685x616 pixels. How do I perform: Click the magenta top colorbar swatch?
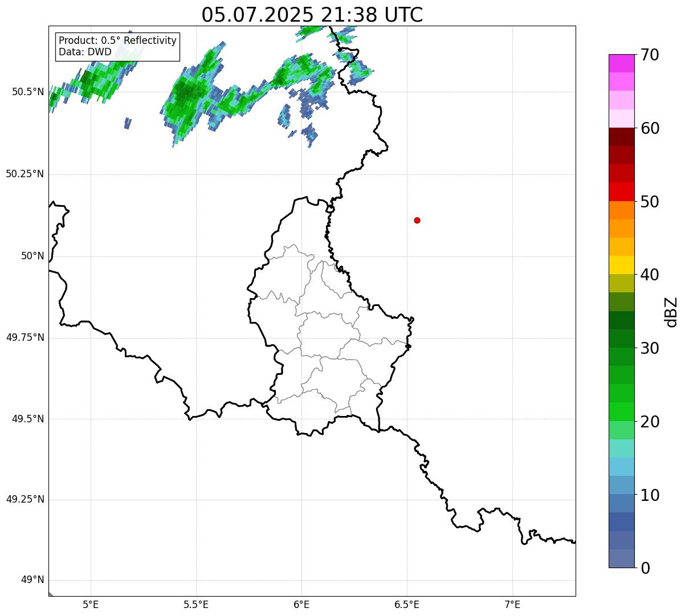coord(622,64)
